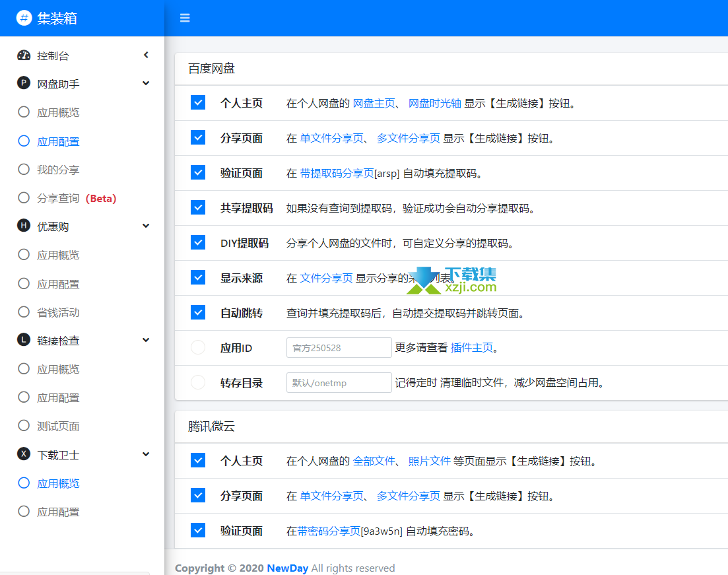The image size is (728, 575).
Task: Toggle the 自动跳转 checkbox
Action: point(198,312)
